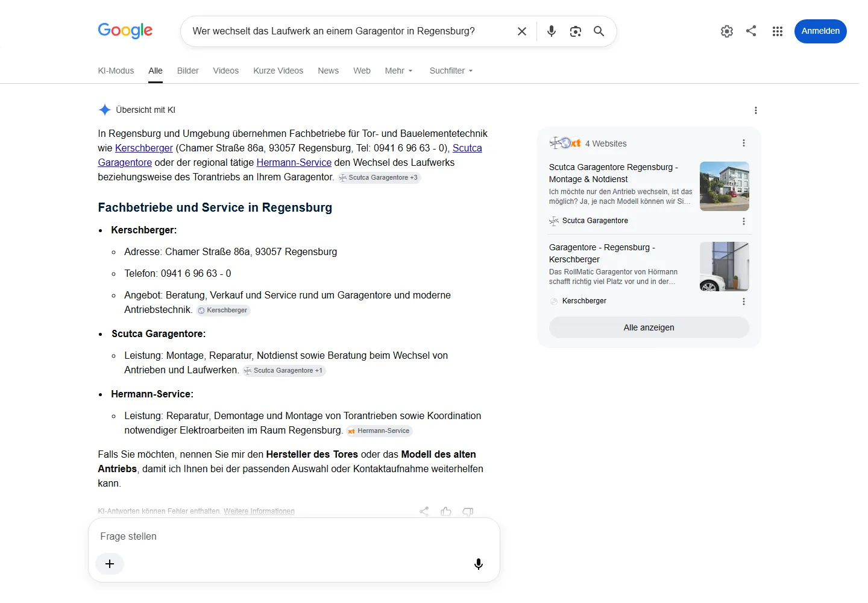Image resolution: width=868 pixels, height=603 pixels.
Task: Open the Scutca building thumbnail
Action: click(725, 186)
